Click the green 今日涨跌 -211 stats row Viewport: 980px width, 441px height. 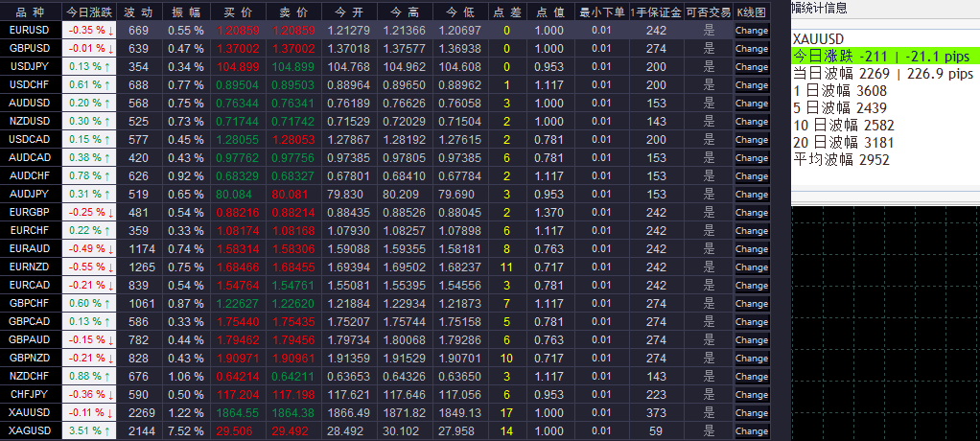pos(885,57)
